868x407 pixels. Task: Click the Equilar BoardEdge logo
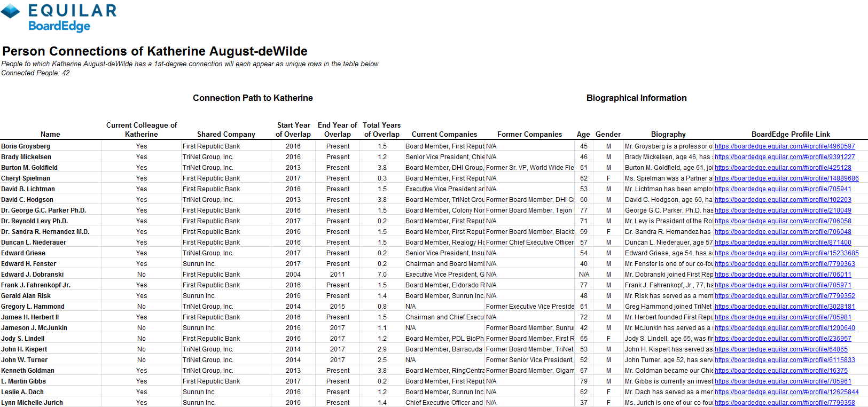59,18
